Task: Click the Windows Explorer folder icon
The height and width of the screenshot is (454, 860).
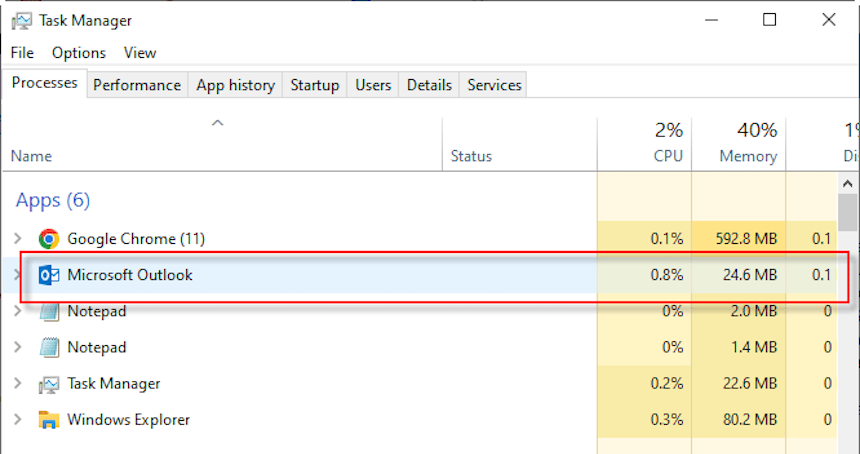Action: click(x=49, y=420)
